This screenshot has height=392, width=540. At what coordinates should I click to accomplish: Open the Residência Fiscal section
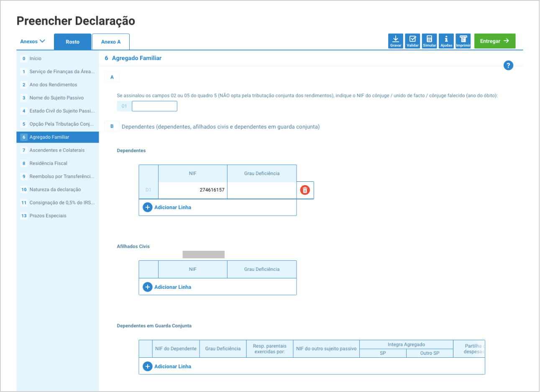point(48,163)
